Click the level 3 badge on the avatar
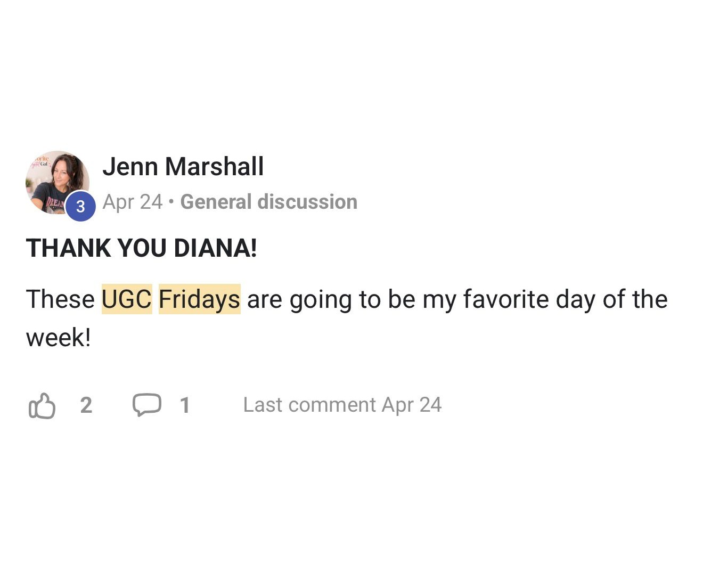 (x=80, y=206)
